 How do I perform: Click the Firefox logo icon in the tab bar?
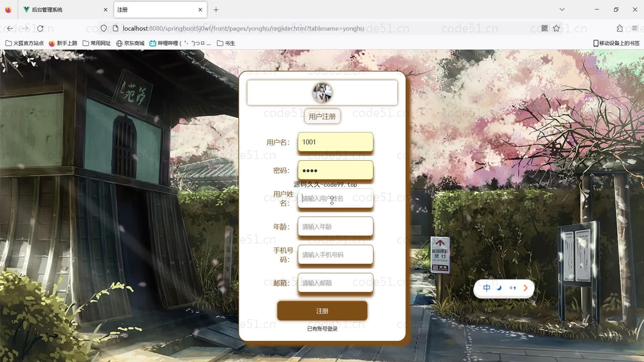(x=8, y=10)
